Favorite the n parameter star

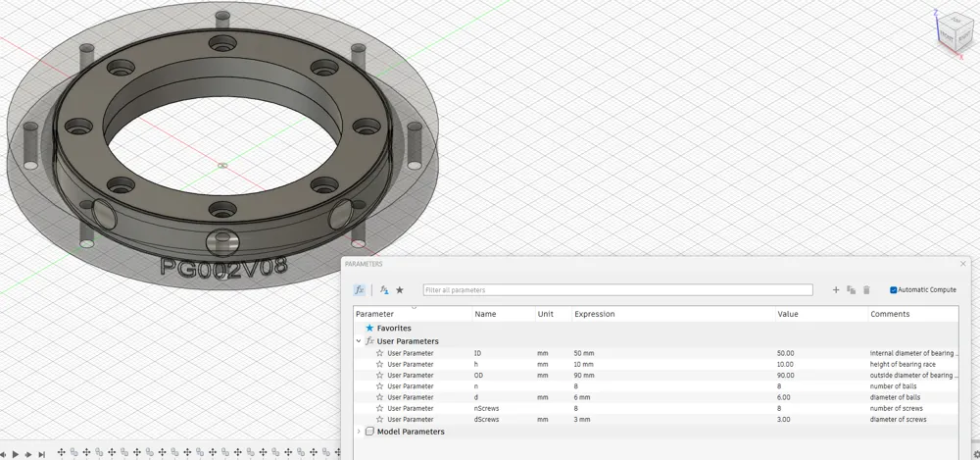click(379, 386)
